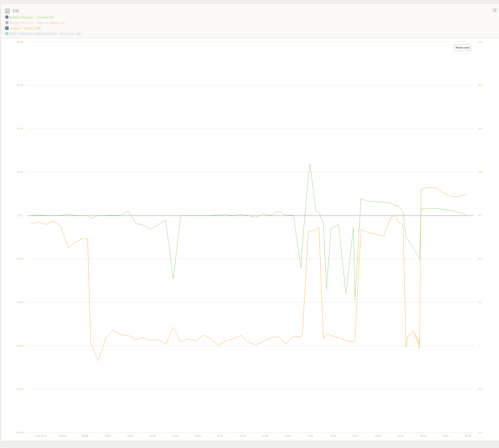This screenshot has width=499, height=448.
Task: Click the 15:00 time axis label
Action: click(468, 436)
